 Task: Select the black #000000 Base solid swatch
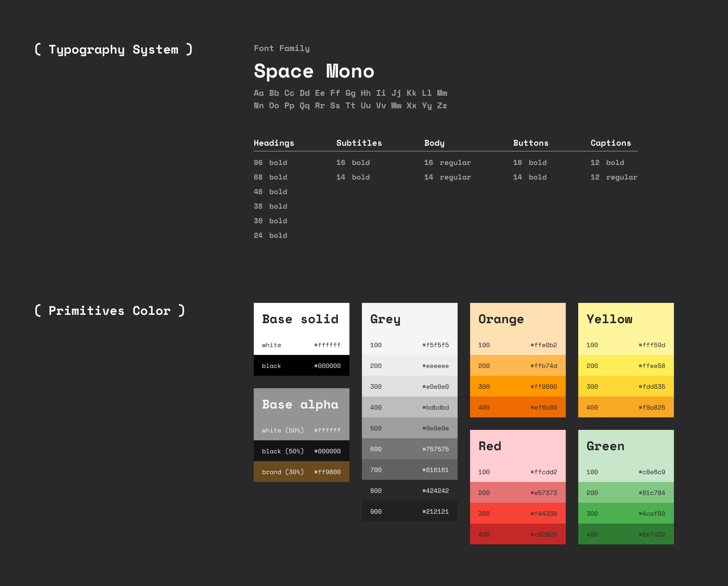pyautogui.click(x=301, y=365)
